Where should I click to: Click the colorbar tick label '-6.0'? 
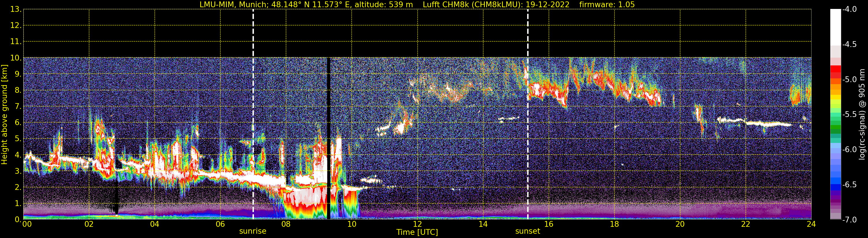(849, 150)
